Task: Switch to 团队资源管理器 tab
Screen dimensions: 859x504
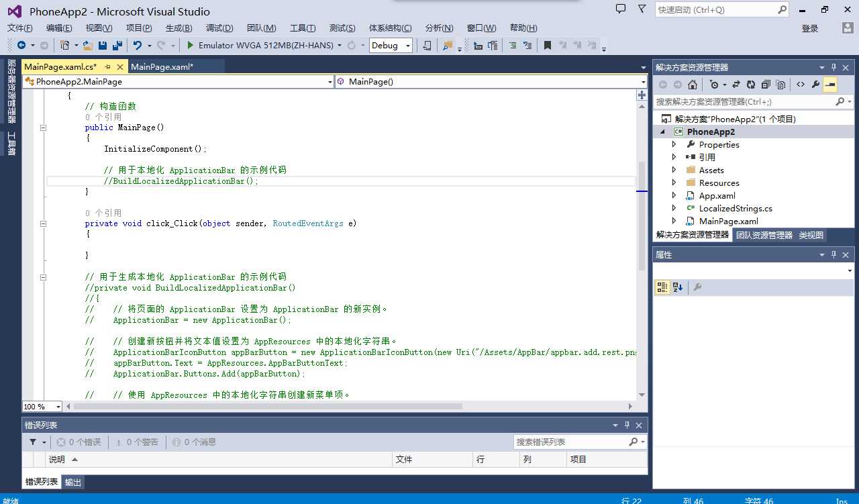Action: click(764, 235)
